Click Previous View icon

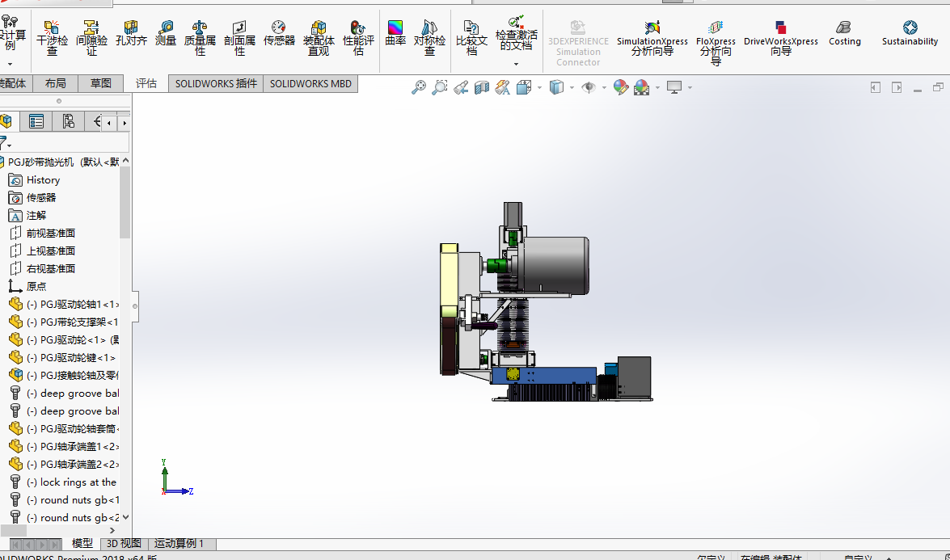point(461,88)
